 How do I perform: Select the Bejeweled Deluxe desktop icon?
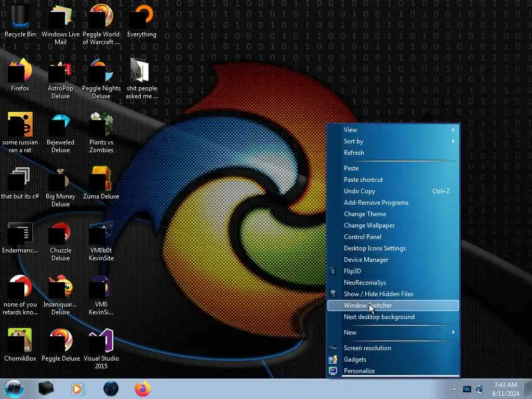[60, 132]
